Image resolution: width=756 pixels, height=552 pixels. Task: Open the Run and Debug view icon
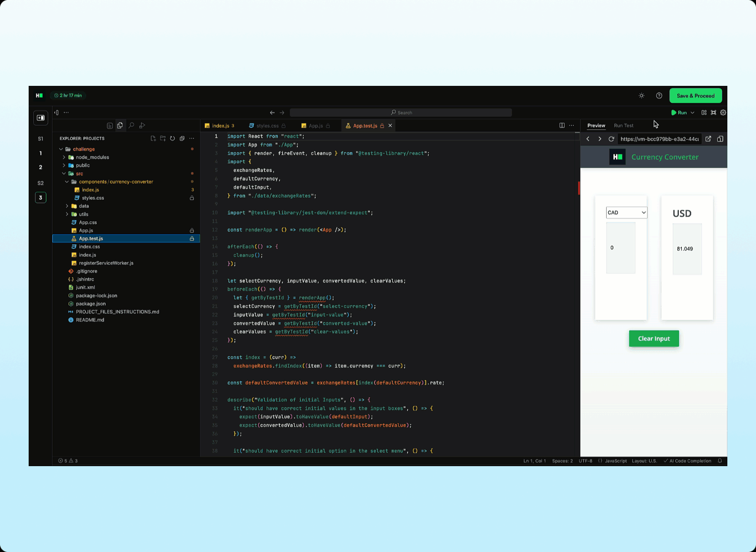point(142,125)
